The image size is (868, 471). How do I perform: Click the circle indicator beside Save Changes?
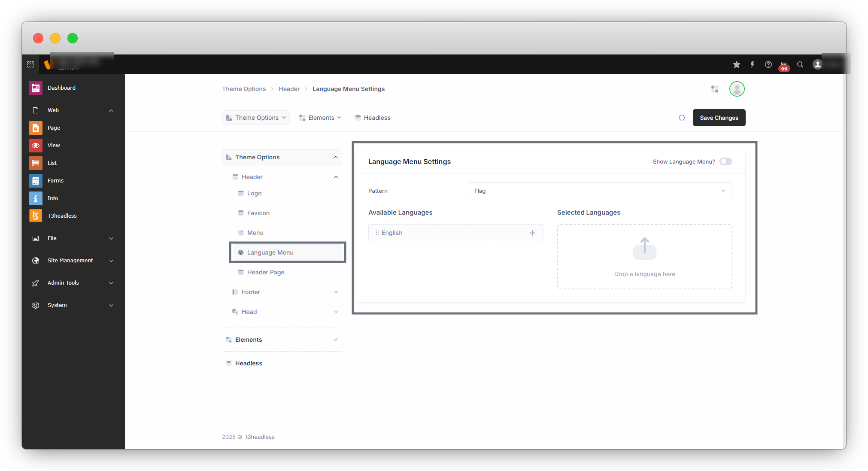click(682, 118)
